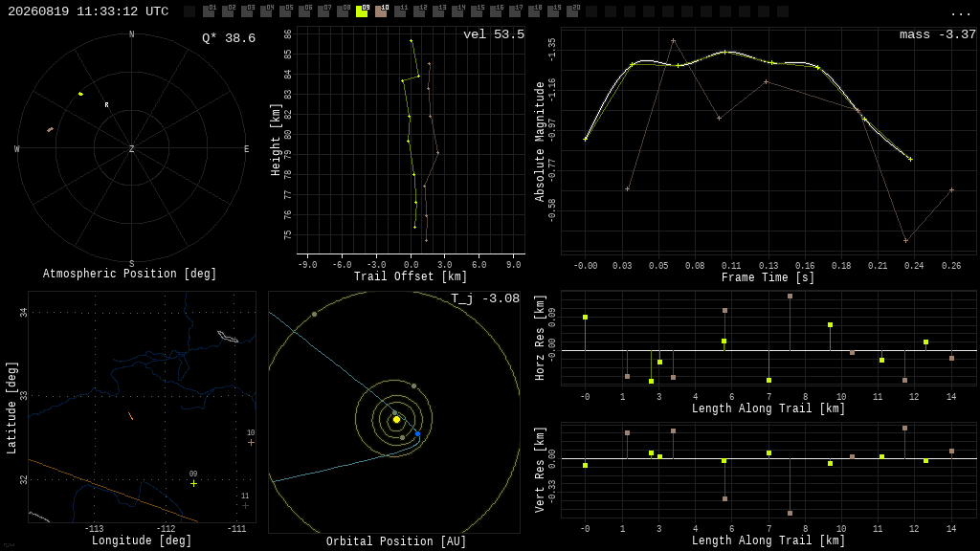This screenshot has height=551, width=980.
Task: Toggle the highlighted tan station box 10
Action: coord(381,11)
